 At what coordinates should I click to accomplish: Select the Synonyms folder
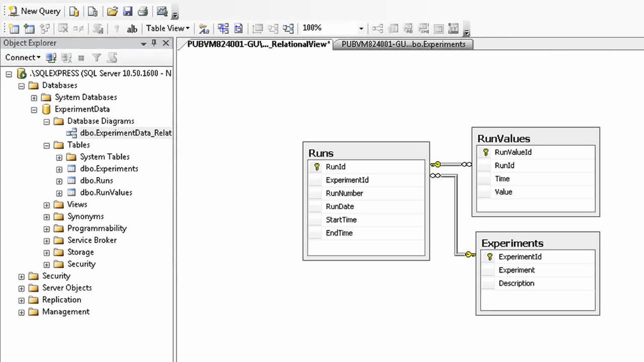[x=86, y=217]
